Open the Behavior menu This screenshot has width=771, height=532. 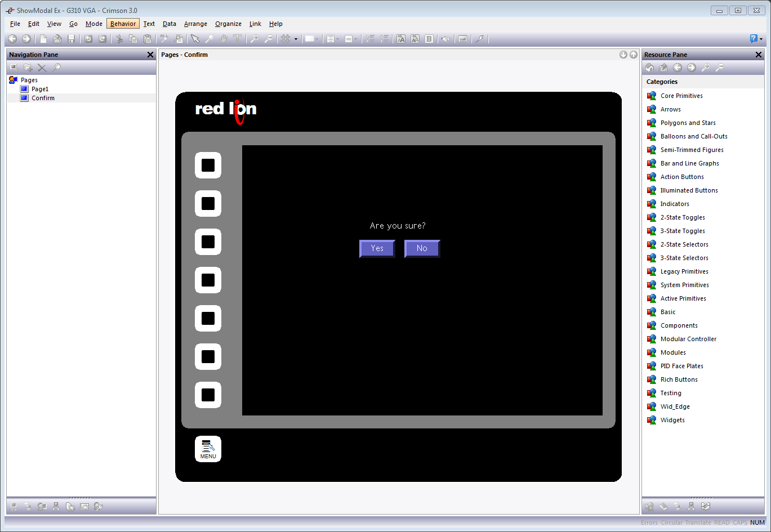pos(123,24)
